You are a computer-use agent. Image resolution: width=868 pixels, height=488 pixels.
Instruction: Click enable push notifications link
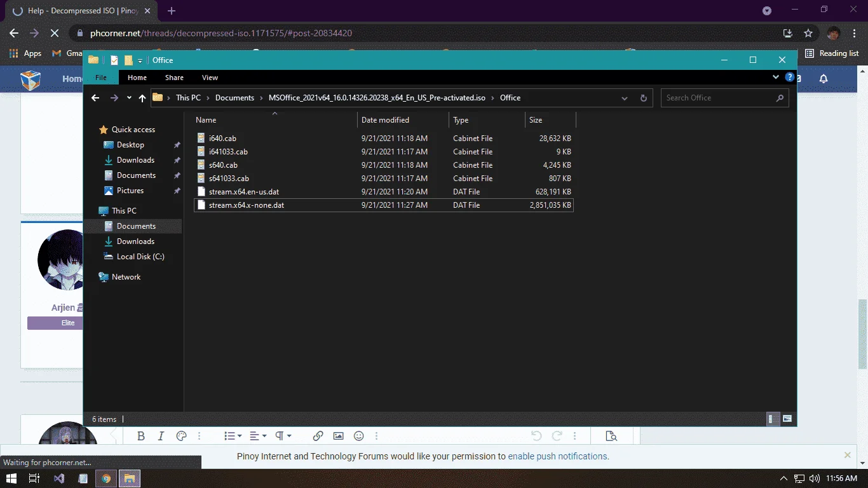pyautogui.click(x=558, y=456)
